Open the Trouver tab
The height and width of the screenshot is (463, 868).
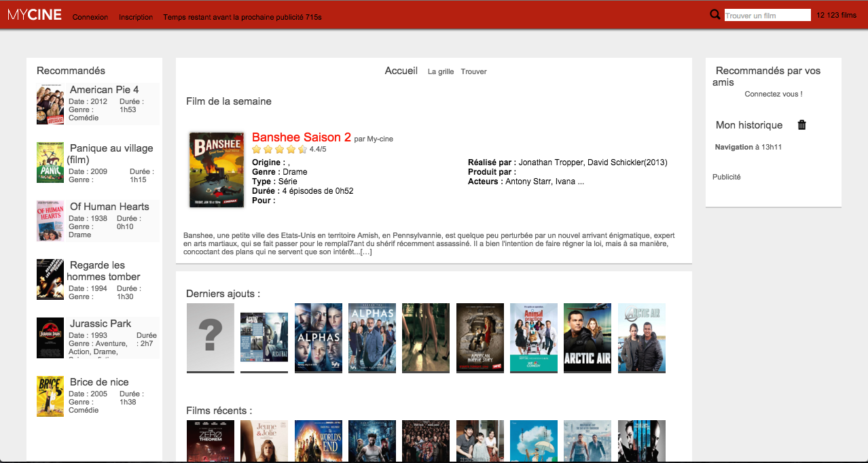coord(473,71)
